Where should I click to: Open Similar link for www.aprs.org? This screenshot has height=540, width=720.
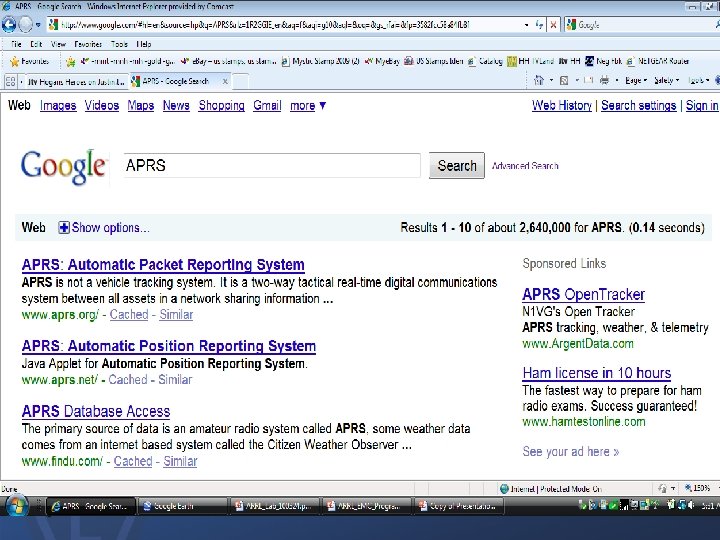point(176,315)
